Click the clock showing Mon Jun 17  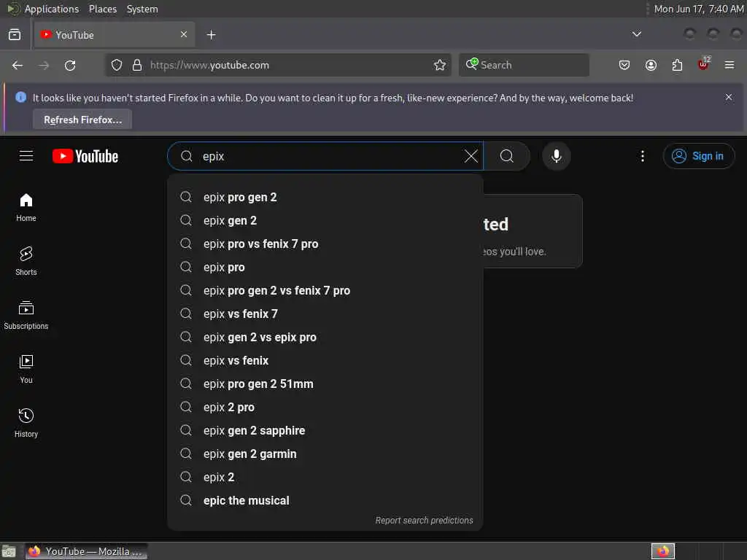click(x=698, y=9)
